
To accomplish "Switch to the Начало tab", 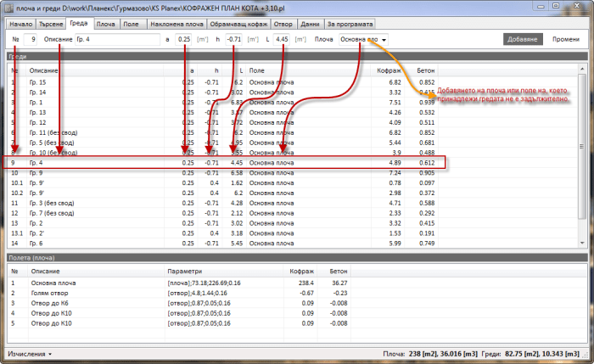I will [x=20, y=25].
